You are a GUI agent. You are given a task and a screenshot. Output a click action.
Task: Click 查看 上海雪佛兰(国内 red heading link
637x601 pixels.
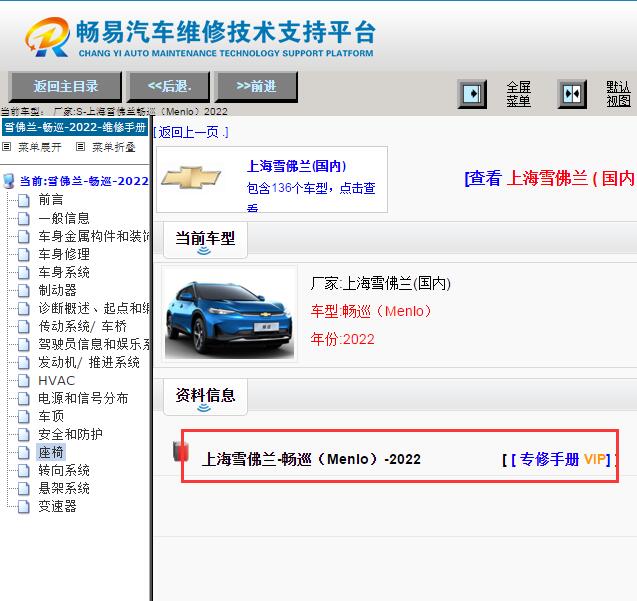tap(550, 178)
